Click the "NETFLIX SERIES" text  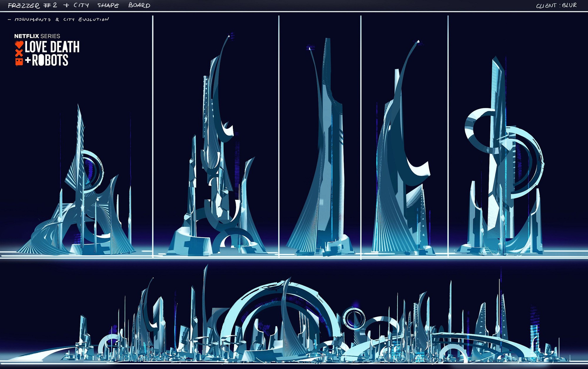(x=37, y=36)
